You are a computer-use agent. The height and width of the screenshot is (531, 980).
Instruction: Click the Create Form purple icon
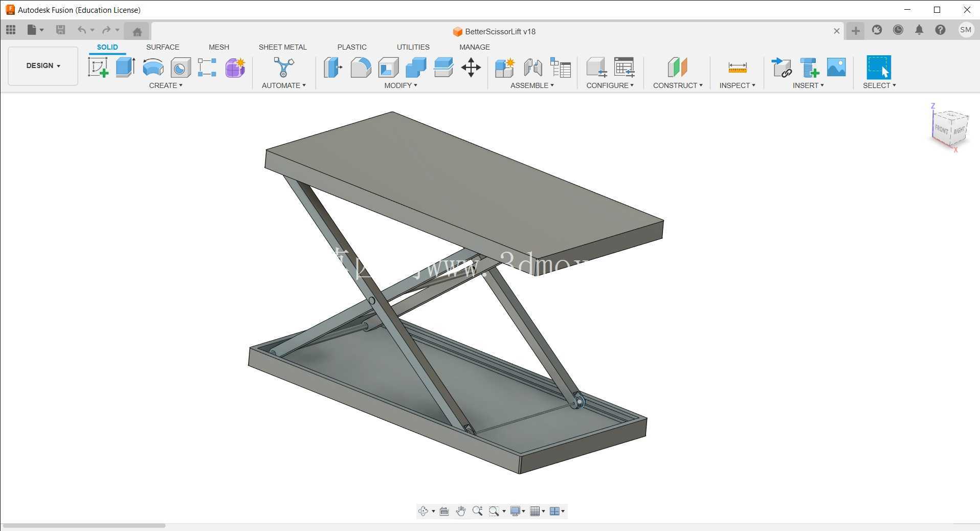(x=235, y=68)
